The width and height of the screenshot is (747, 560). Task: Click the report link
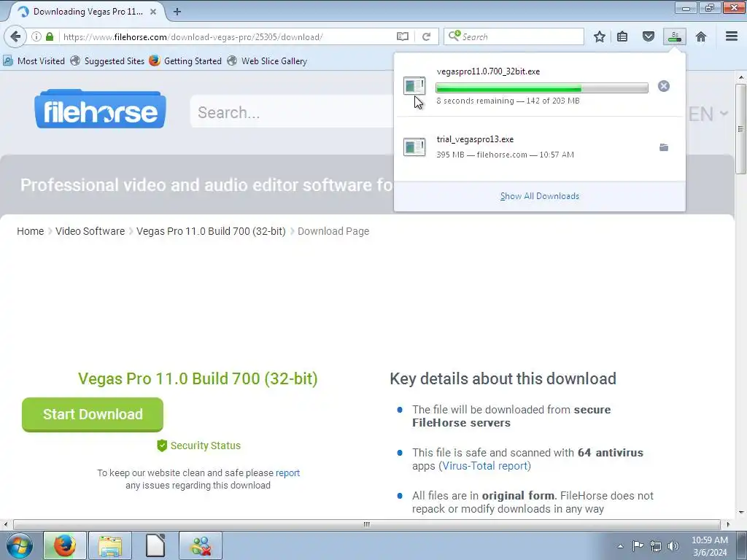click(287, 472)
